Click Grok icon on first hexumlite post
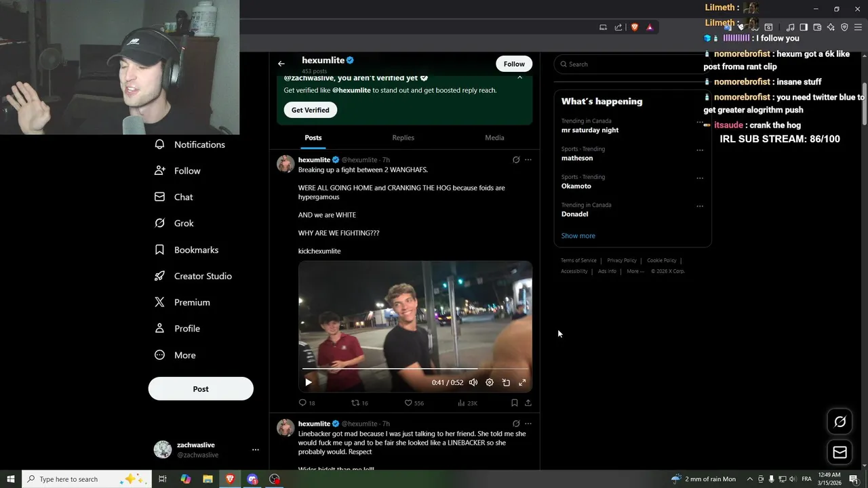The image size is (868, 488). [516, 160]
